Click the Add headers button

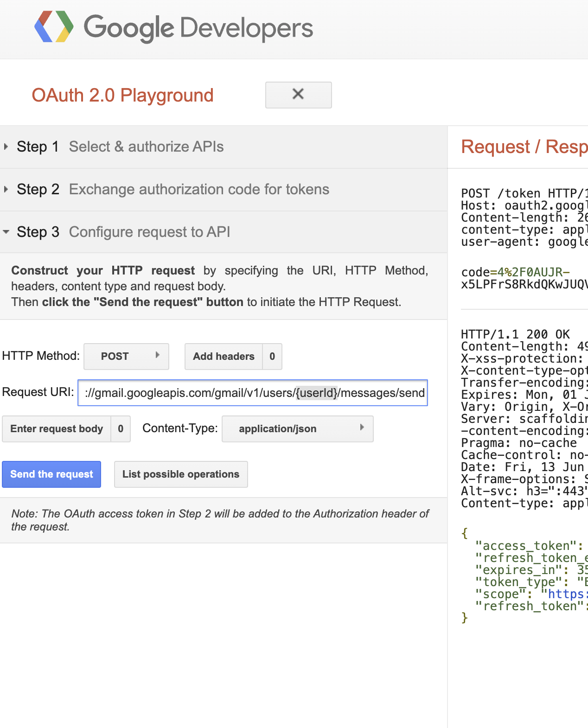[x=224, y=356]
